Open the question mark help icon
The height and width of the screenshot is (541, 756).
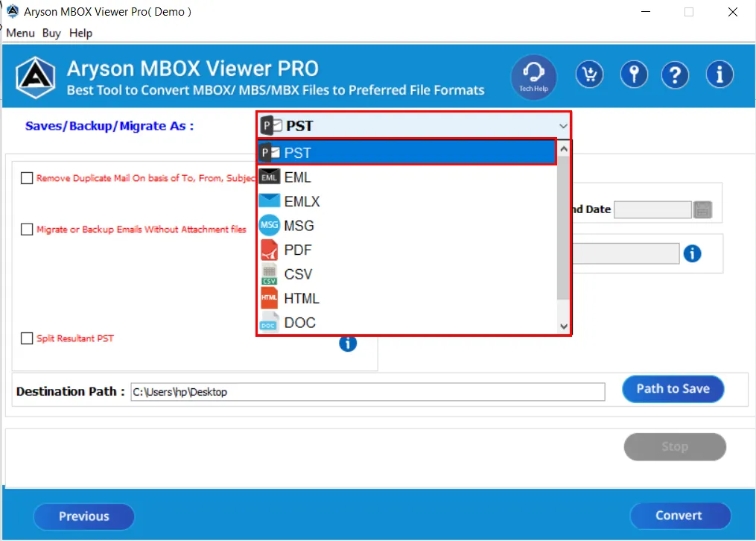[675, 75]
